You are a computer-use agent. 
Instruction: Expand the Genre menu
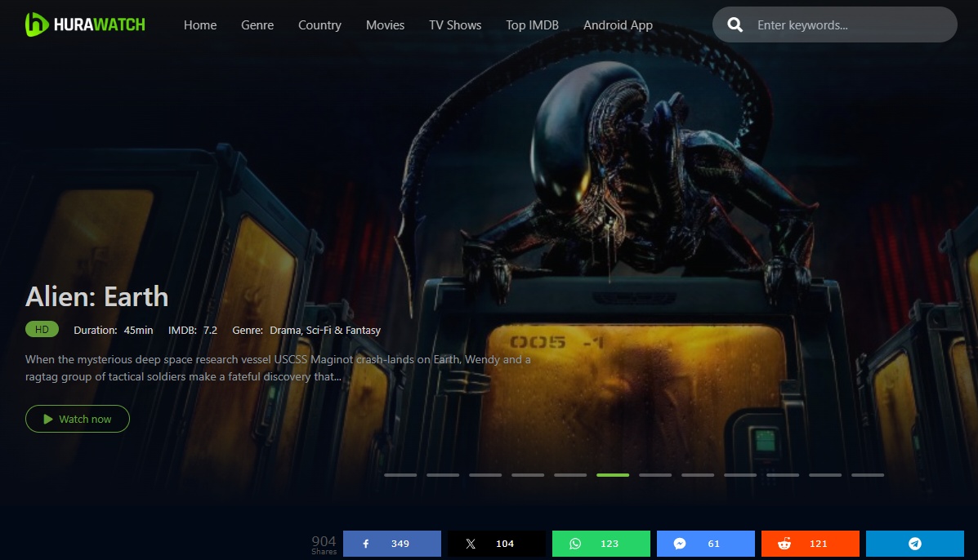pos(257,25)
